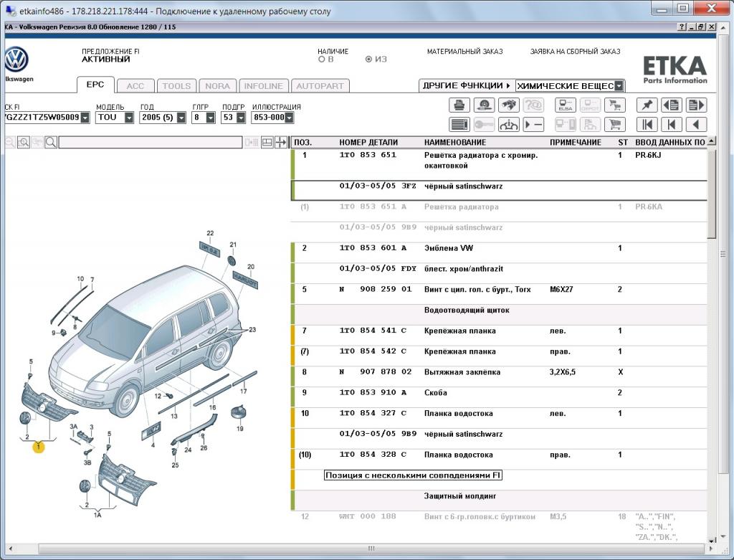Viewport: 734px width, 560px height.
Task: Select part number 1T0 853 651
Action: pos(368,155)
